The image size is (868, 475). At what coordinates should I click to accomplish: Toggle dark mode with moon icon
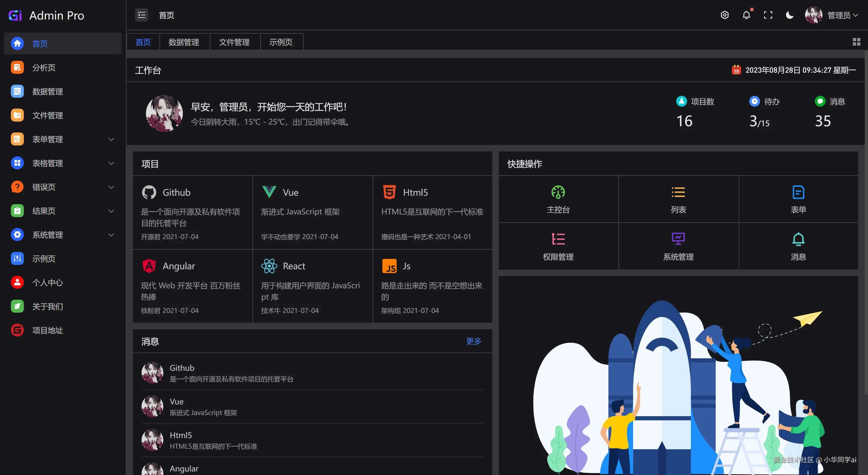point(790,15)
